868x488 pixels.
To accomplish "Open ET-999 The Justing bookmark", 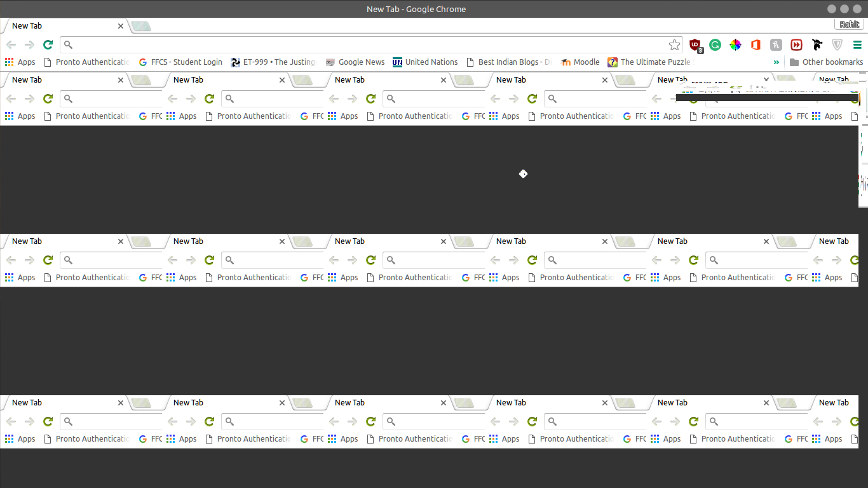I will (273, 62).
